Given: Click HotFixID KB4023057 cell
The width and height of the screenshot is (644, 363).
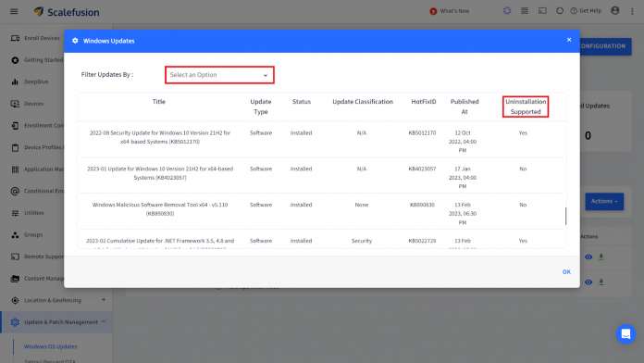Looking at the screenshot, I should 422,169.
